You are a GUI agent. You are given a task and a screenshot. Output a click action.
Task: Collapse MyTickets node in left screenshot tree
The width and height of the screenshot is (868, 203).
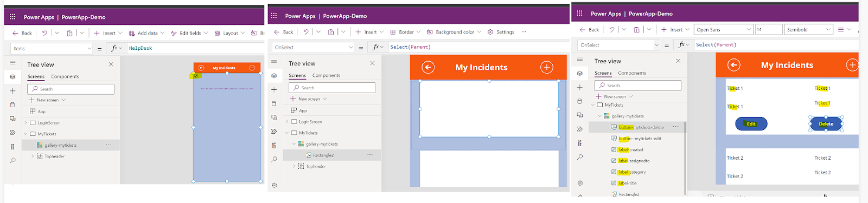(25, 134)
